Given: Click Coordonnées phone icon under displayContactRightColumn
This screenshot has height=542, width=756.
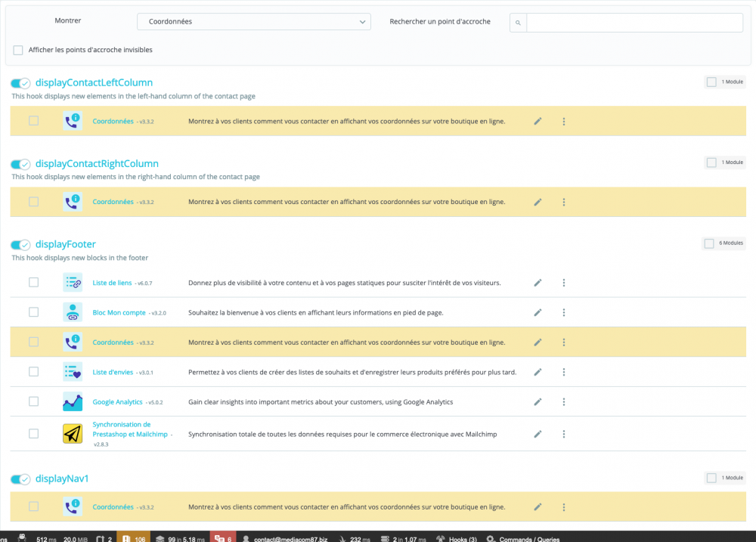Looking at the screenshot, I should pyautogui.click(x=73, y=202).
